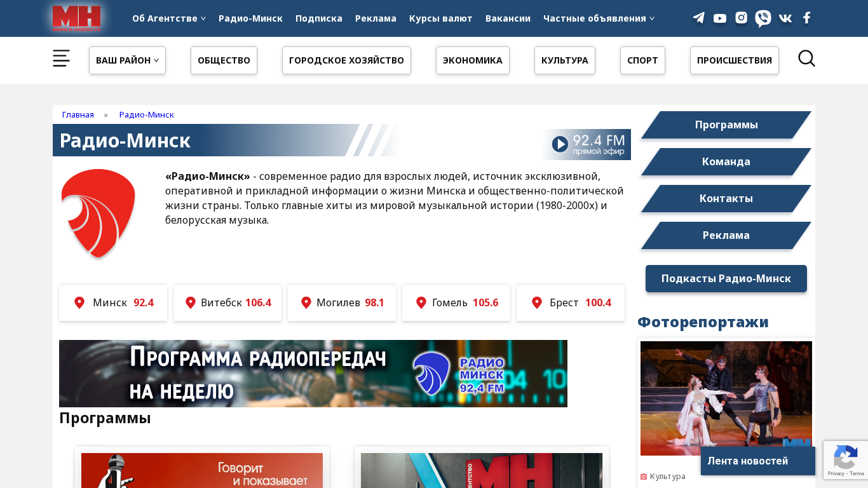Open the Реклама sidebar button
Viewport: 868px width, 488px height.
(726, 235)
